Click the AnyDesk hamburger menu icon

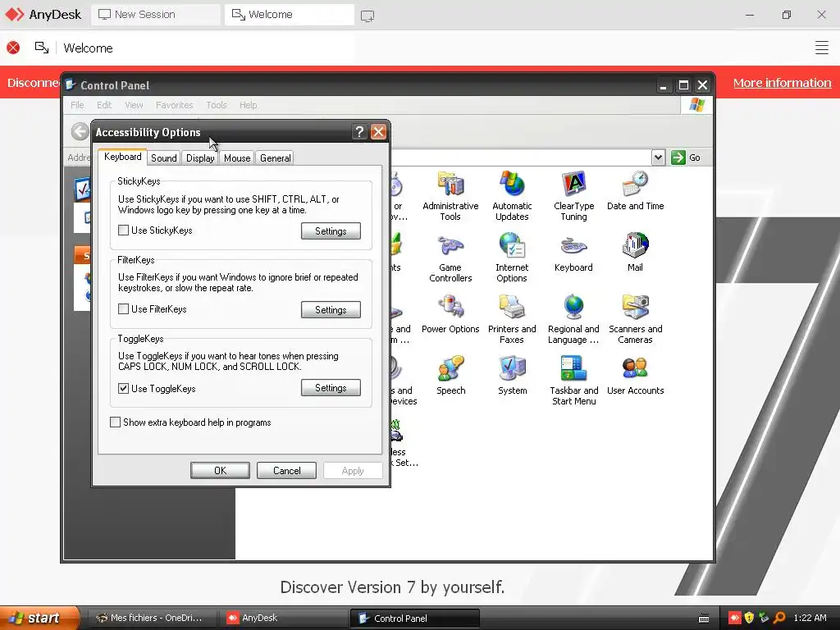tap(821, 48)
